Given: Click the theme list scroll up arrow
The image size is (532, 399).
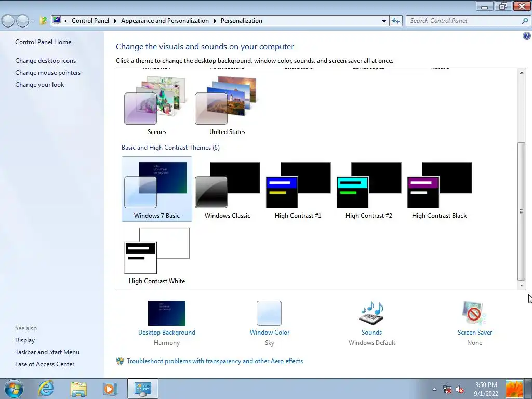Looking at the screenshot, I should coord(522,72).
